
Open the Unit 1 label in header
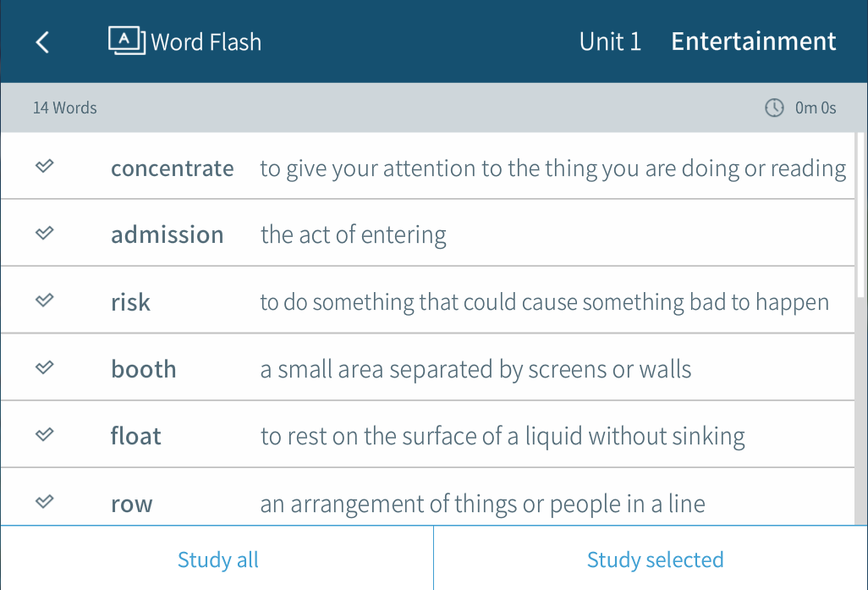click(x=610, y=41)
